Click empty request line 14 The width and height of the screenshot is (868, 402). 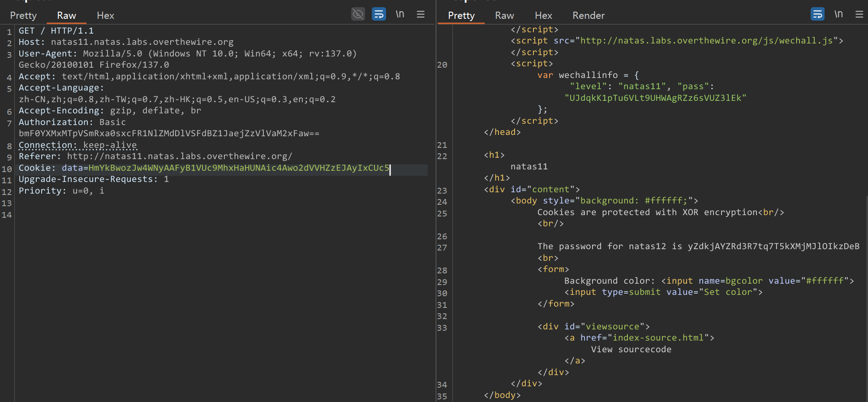[x=221, y=215]
